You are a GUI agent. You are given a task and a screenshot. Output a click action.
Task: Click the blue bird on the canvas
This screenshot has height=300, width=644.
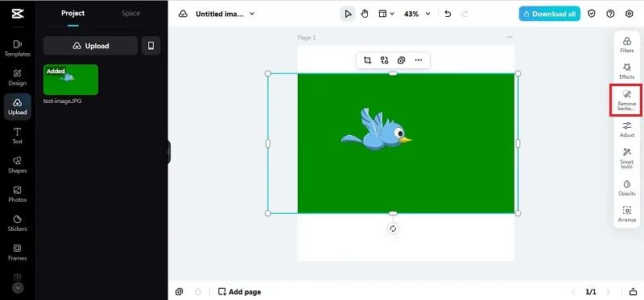pos(376,129)
